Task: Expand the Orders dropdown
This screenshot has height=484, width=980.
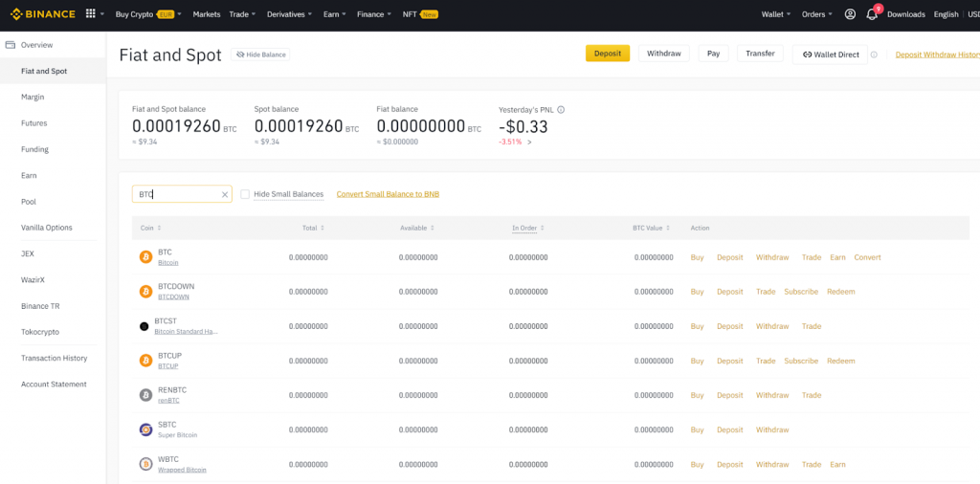Action: point(817,14)
